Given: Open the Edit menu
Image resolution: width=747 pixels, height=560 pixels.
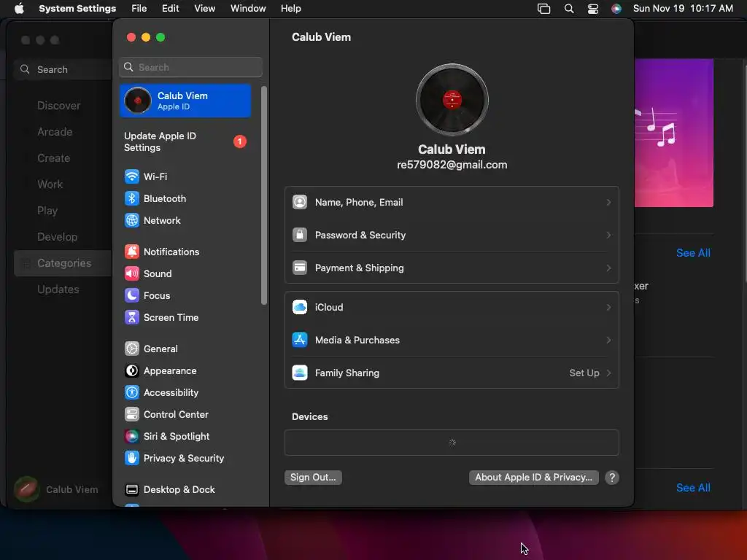Looking at the screenshot, I should (170, 9).
